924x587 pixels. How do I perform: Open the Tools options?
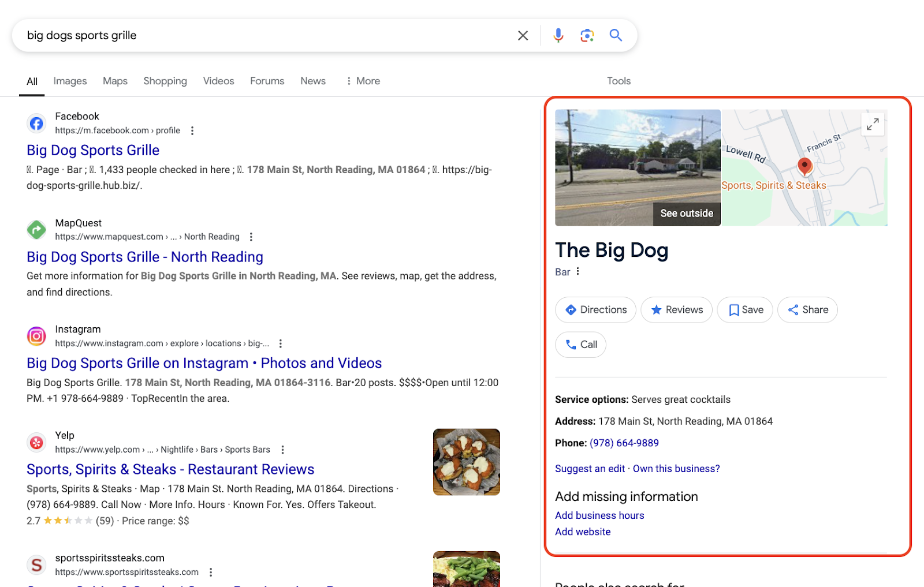[x=619, y=81]
